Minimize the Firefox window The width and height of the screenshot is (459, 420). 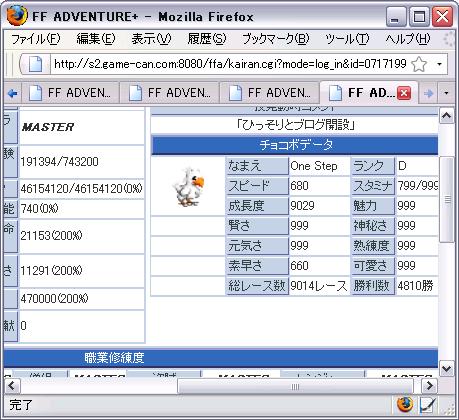point(395,16)
